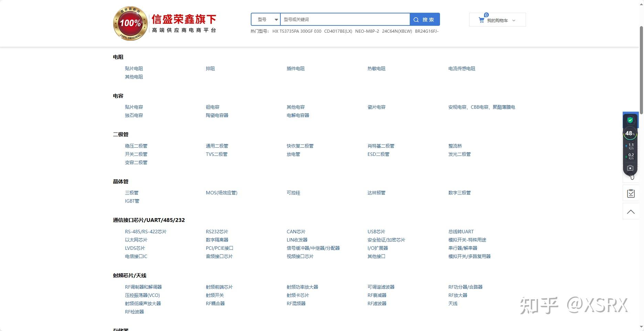
Task: Open the USB芯片 category
Action: point(376,232)
